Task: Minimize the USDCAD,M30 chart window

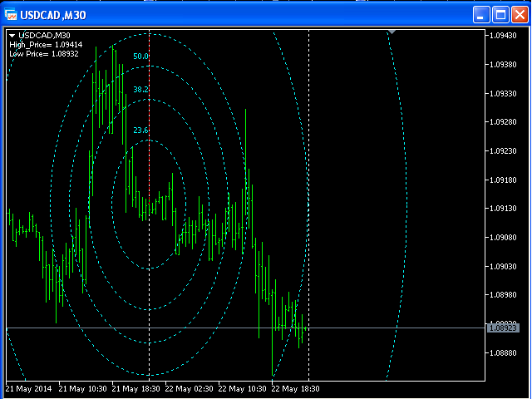Action: pos(480,15)
